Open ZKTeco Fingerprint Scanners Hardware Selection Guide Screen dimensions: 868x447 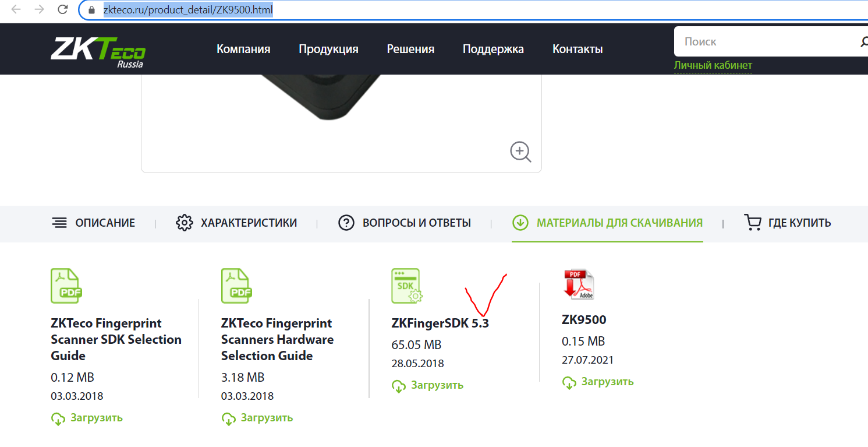pos(278,339)
